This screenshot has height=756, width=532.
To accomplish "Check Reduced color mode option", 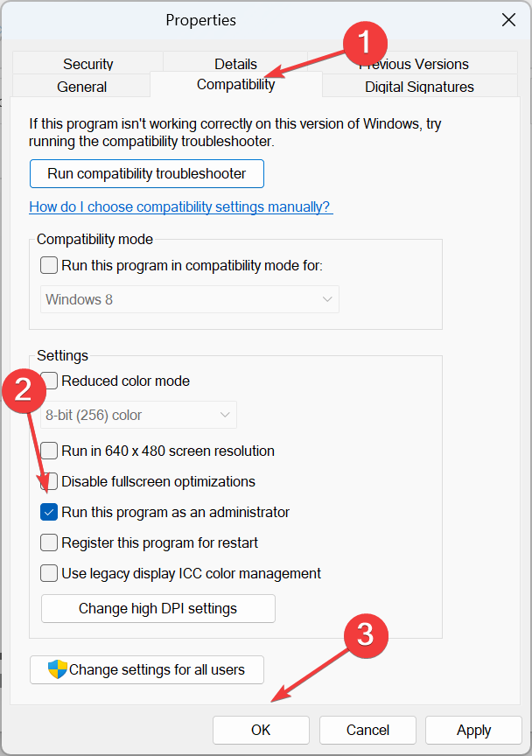I will click(49, 381).
